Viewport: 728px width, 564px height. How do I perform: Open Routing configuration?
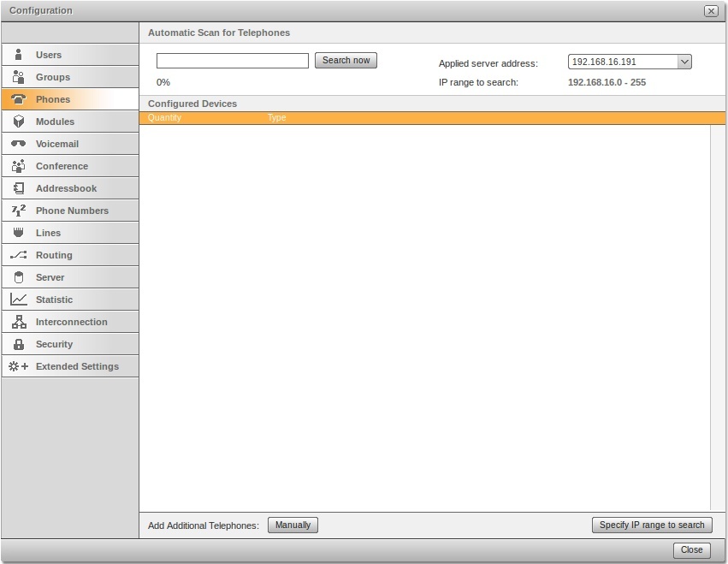click(70, 255)
